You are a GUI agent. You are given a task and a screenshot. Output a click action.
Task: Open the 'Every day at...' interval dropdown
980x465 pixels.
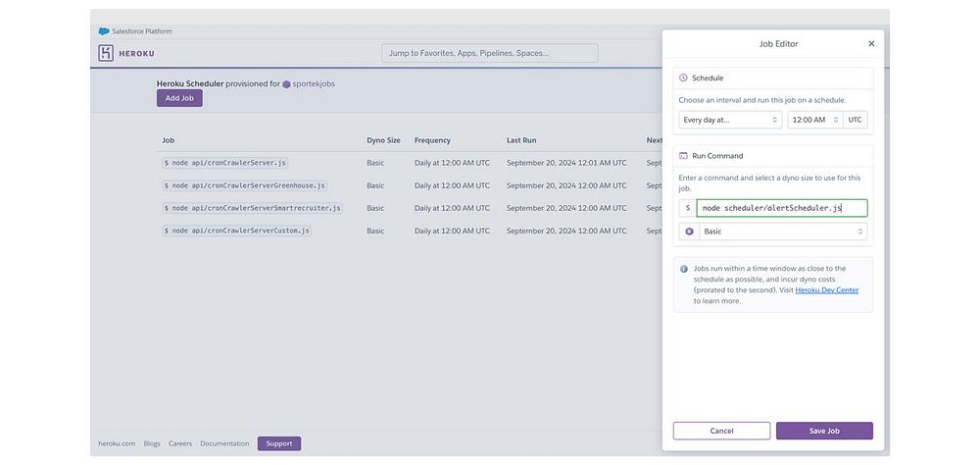click(730, 120)
